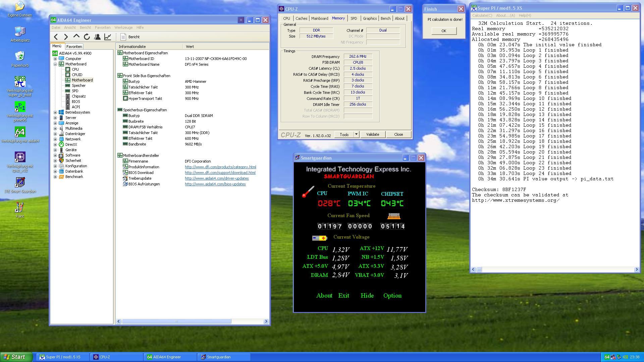Expand the Netzwerk tree node
This screenshot has width=644, height=362.
click(55, 139)
